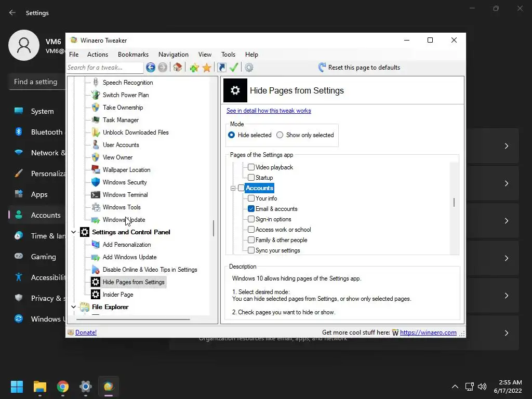Collapse the Accounts node in pages tree

(233, 188)
